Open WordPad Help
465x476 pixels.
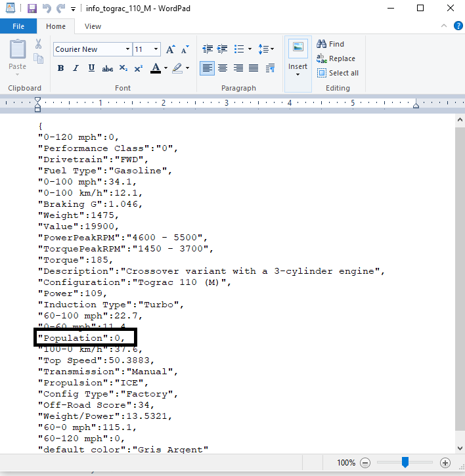[x=458, y=26]
